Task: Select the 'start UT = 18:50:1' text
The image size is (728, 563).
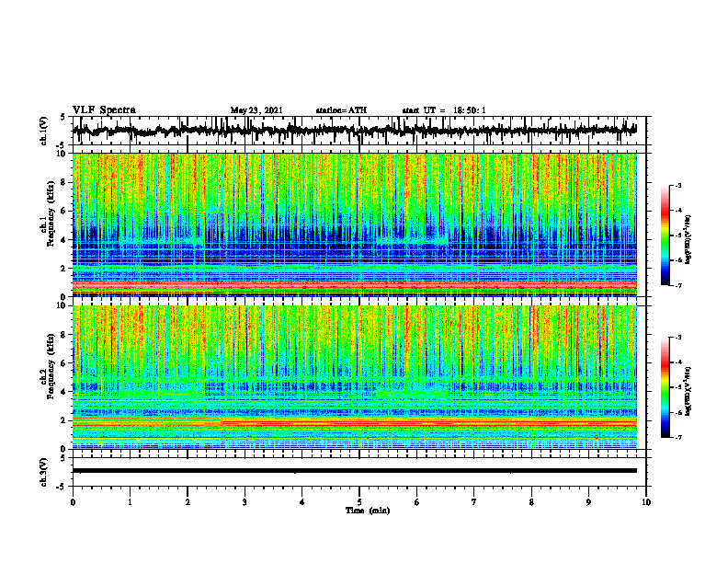Action: 444,110
